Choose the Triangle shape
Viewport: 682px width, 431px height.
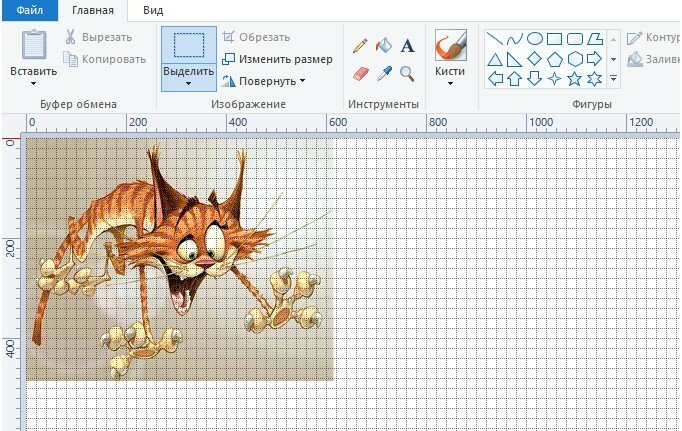(495, 60)
